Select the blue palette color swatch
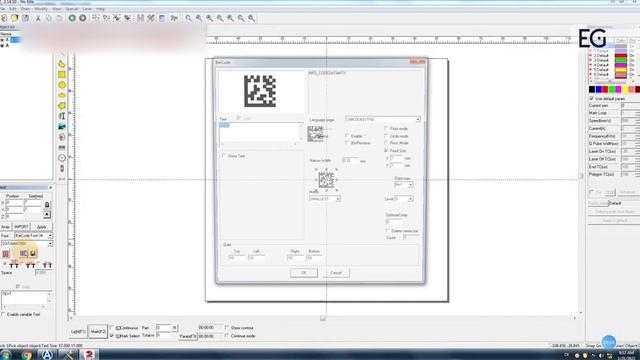The image size is (640, 360). 598,89
